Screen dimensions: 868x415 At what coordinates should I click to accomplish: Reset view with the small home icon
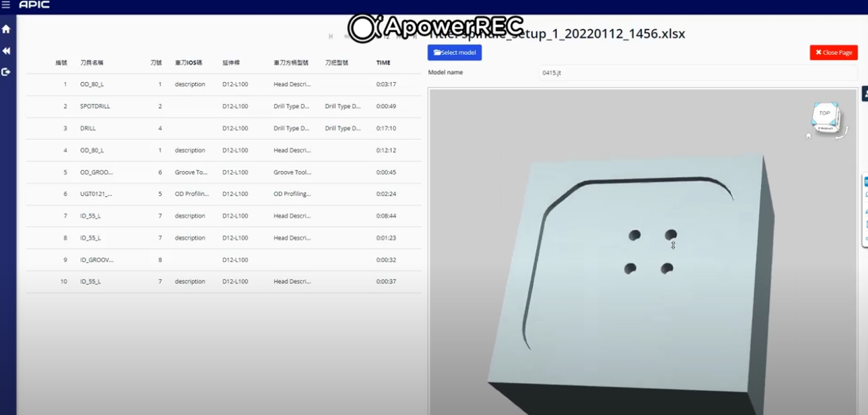tap(808, 136)
